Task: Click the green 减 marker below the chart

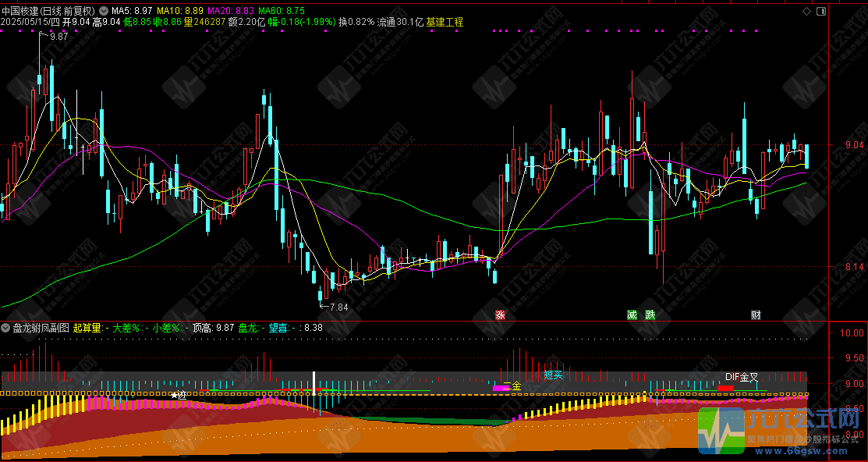Action: [632, 315]
